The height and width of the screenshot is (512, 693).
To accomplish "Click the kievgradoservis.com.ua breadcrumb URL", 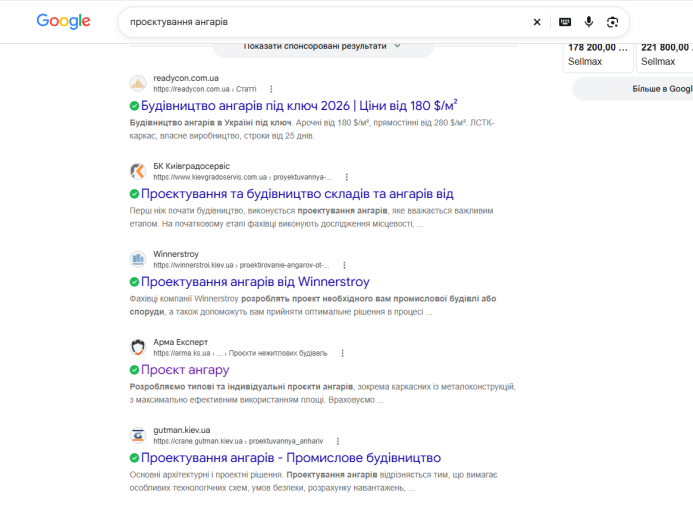I will click(x=242, y=177).
